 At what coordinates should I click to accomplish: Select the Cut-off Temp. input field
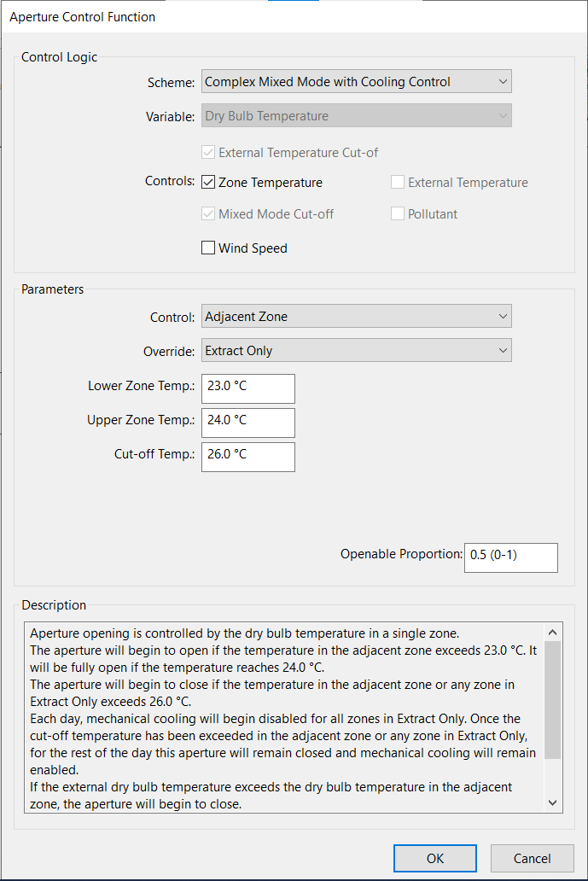pyautogui.click(x=248, y=457)
